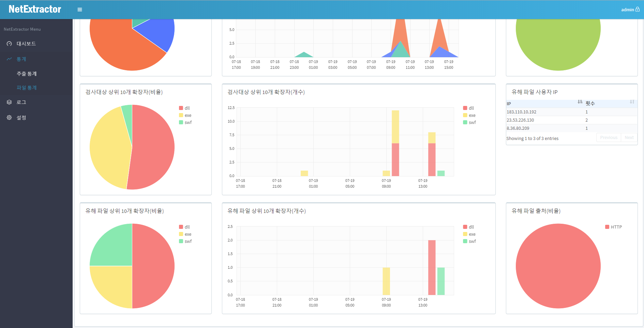Click the Previous pagination button
The image size is (644, 328).
(x=609, y=138)
